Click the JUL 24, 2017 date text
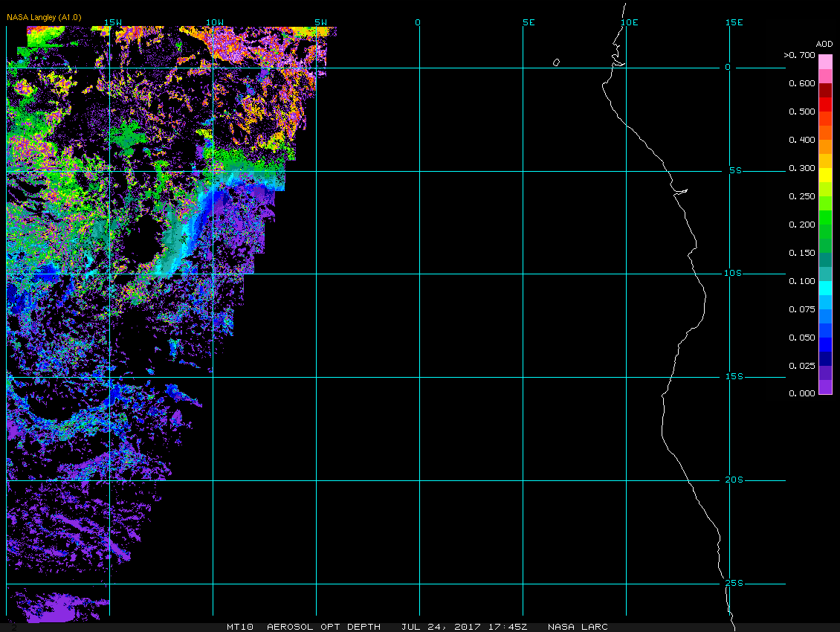Image resolution: width=840 pixels, height=632 pixels. (x=441, y=627)
